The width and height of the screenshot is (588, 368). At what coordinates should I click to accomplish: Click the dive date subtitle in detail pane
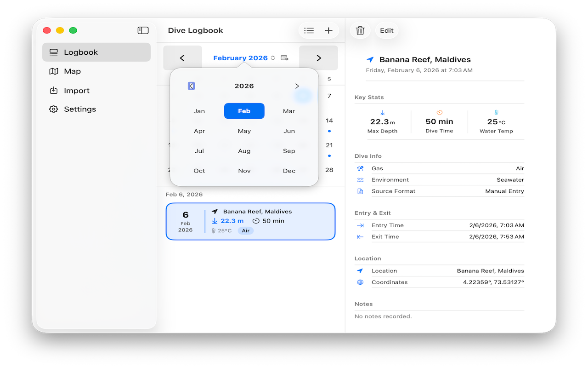click(419, 70)
